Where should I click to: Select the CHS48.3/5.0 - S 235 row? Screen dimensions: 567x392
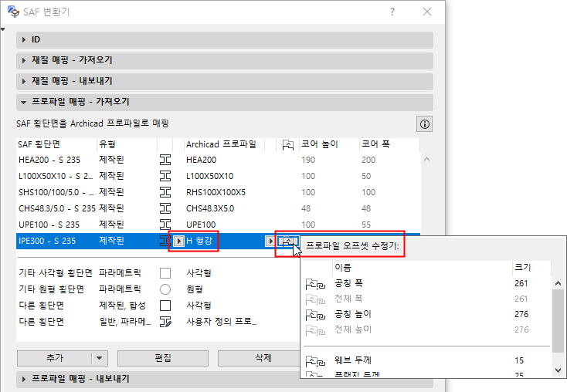[218, 208]
